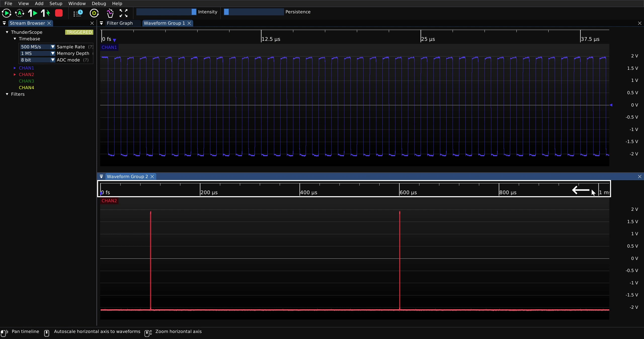Open the Setup menu
Image resolution: width=644 pixels, height=339 pixels.
click(x=56, y=4)
